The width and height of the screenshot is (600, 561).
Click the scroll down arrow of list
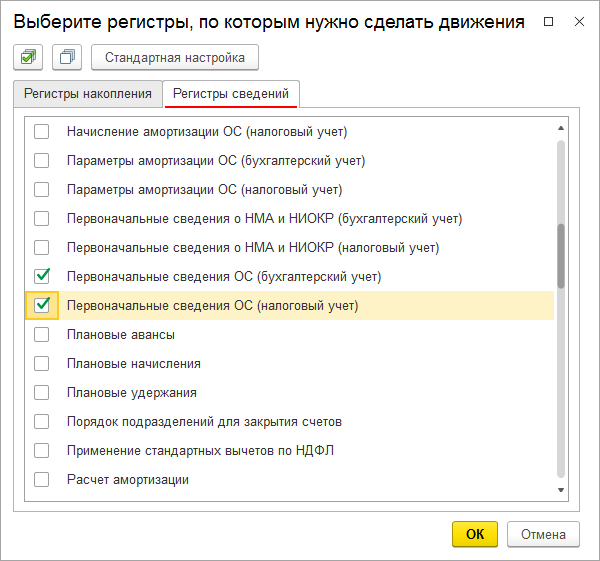point(561,490)
